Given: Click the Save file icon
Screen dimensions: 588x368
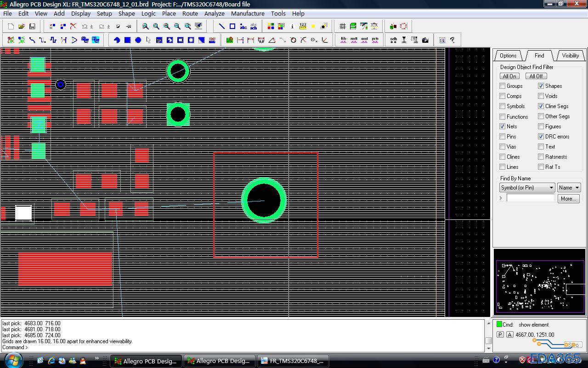Looking at the screenshot, I should pyautogui.click(x=32, y=26).
